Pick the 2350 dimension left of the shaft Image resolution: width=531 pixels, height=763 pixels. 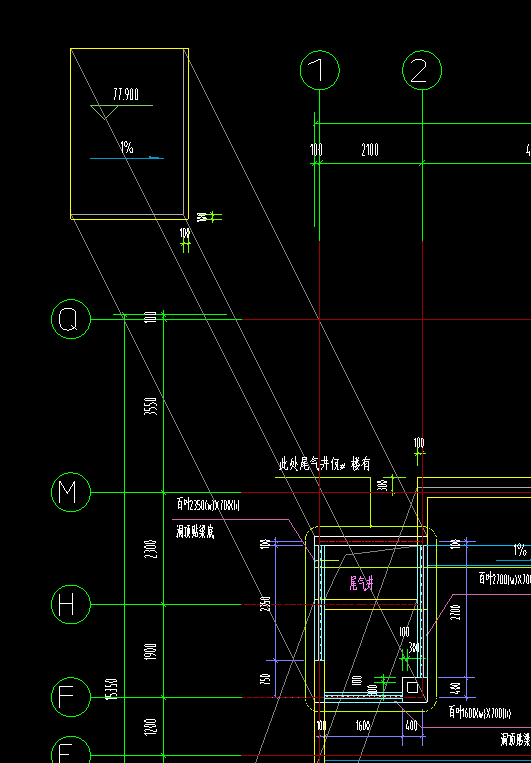pyautogui.click(x=266, y=604)
